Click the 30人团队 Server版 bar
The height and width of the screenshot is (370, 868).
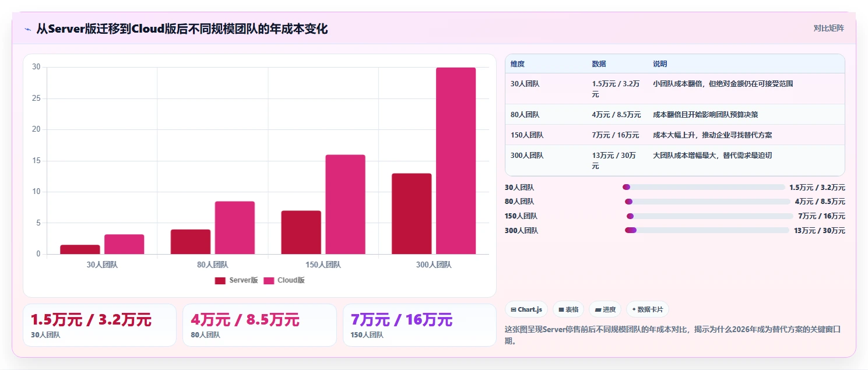pos(80,249)
